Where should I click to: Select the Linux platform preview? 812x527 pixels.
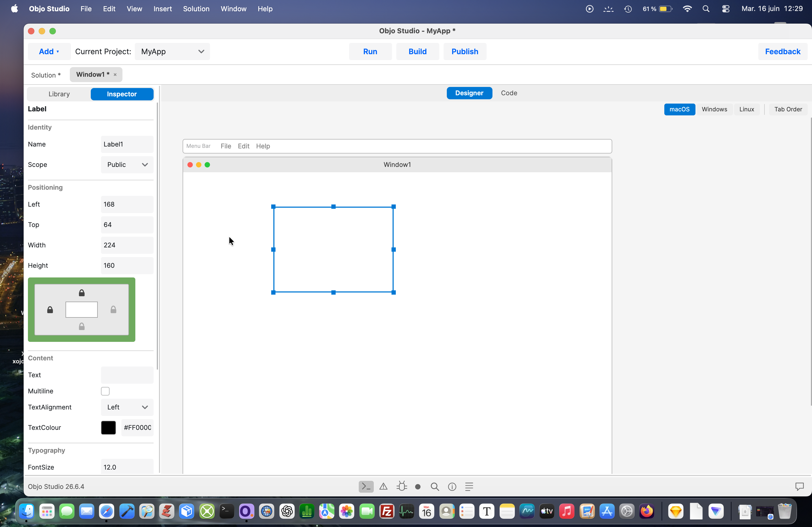(746, 109)
